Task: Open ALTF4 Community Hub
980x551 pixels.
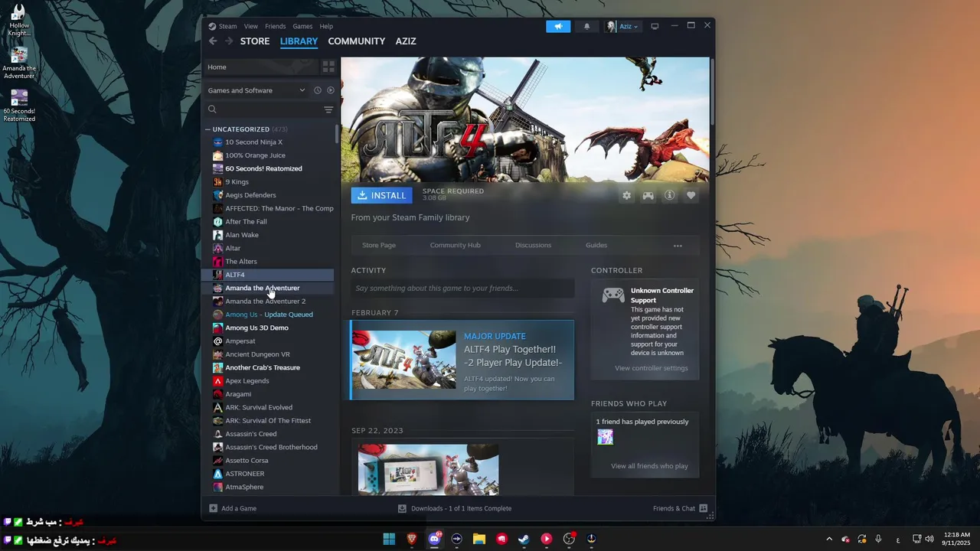Action: [x=456, y=246]
